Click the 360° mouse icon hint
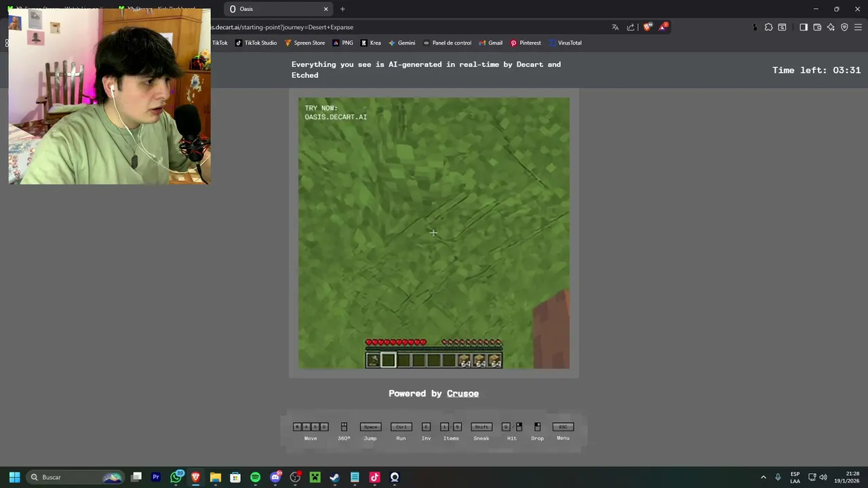The image size is (868, 488). point(344,427)
